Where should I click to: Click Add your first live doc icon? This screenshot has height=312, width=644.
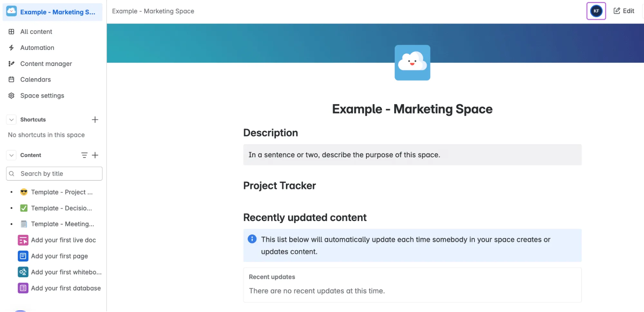pyautogui.click(x=23, y=240)
